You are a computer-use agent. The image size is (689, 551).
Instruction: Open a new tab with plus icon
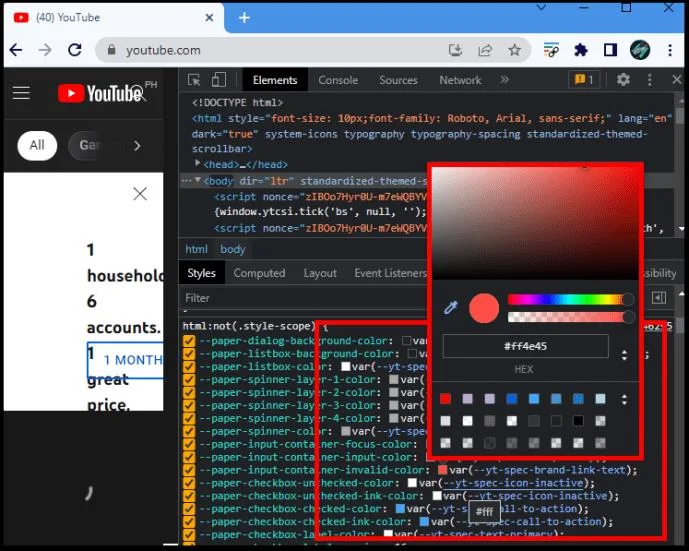pyautogui.click(x=244, y=18)
